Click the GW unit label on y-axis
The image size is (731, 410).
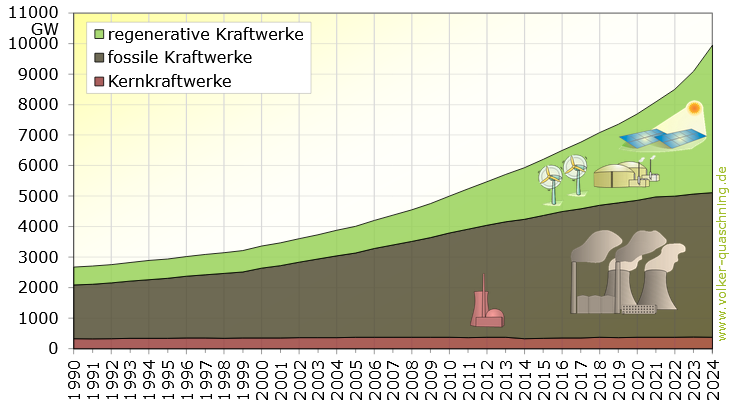pyautogui.click(x=45, y=29)
